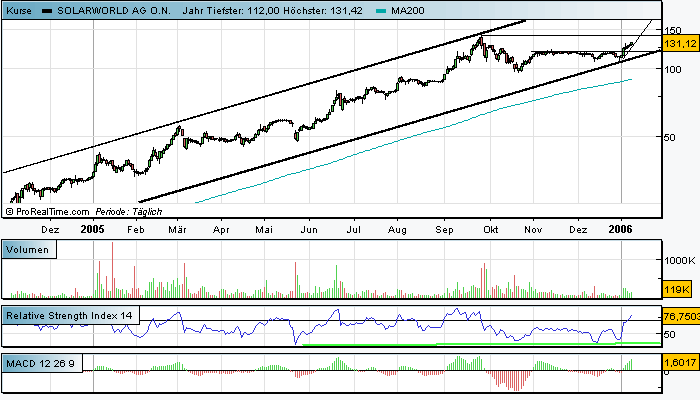Click the teal MA200 legend color marker
Image resolution: width=700 pixels, height=400 pixels.
[x=381, y=11]
